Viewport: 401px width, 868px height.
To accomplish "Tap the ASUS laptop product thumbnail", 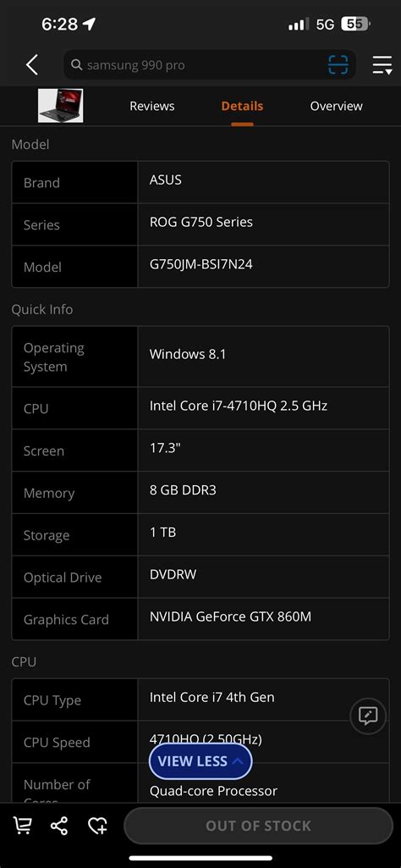I will pyautogui.click(x=60, y=105).
